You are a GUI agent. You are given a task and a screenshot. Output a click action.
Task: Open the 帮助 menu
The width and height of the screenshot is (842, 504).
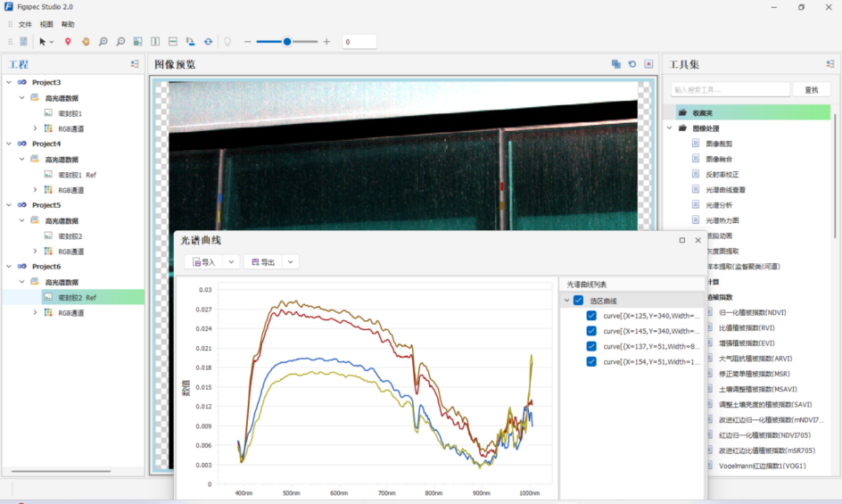pos(68,24)
